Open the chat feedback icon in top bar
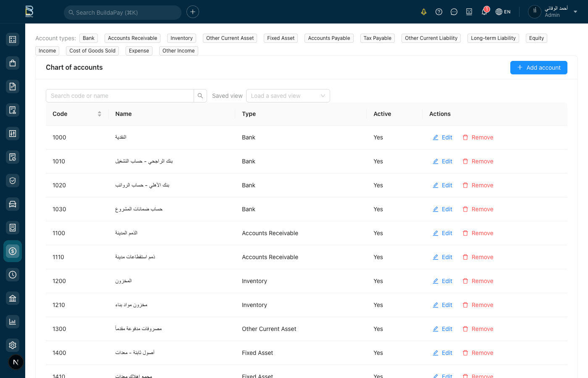This screenshot has width=588, height=378. click(454, 12)
